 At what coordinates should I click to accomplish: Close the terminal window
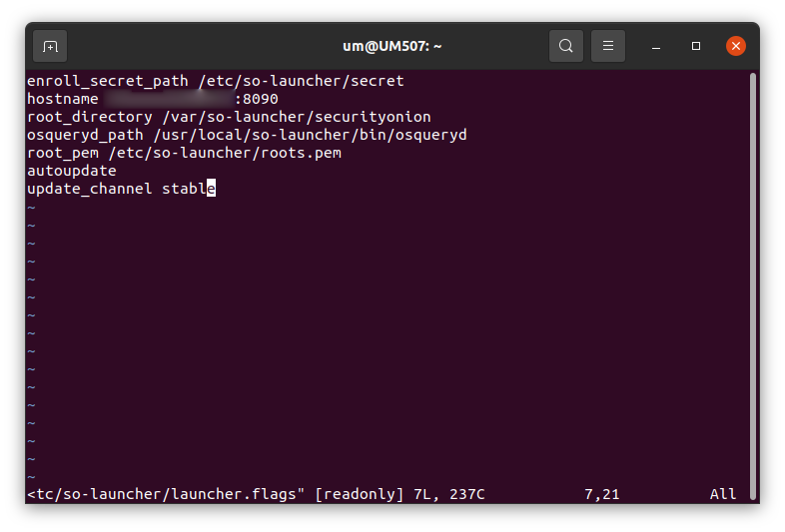tap(736, 46)
